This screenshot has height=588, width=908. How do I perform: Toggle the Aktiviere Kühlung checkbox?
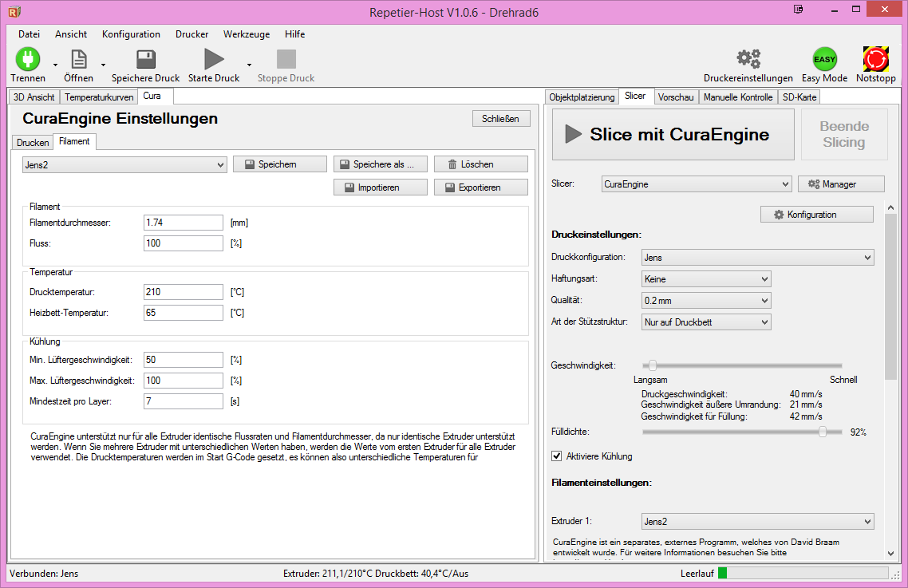[x=556, y=456]
